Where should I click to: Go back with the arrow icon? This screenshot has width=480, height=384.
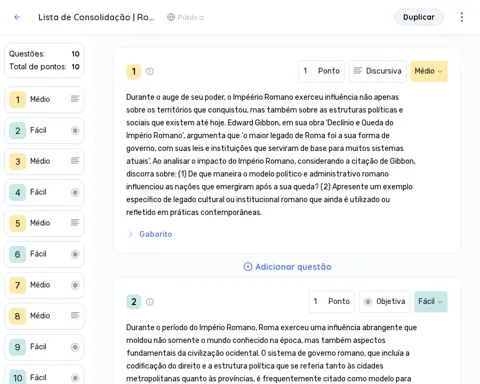pyautogui.click(x=17, y=17)
